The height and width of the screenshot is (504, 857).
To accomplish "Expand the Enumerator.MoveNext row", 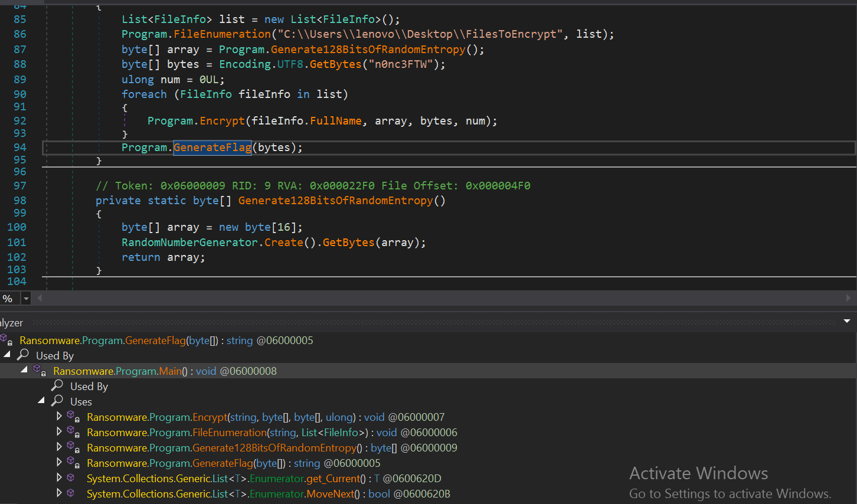I will tap(59, 493).
